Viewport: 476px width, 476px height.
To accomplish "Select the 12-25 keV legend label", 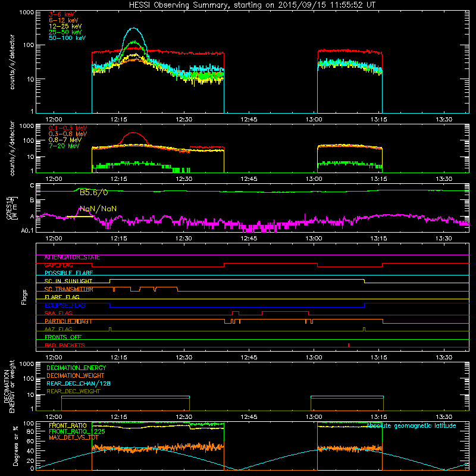I will coord(65,26).
